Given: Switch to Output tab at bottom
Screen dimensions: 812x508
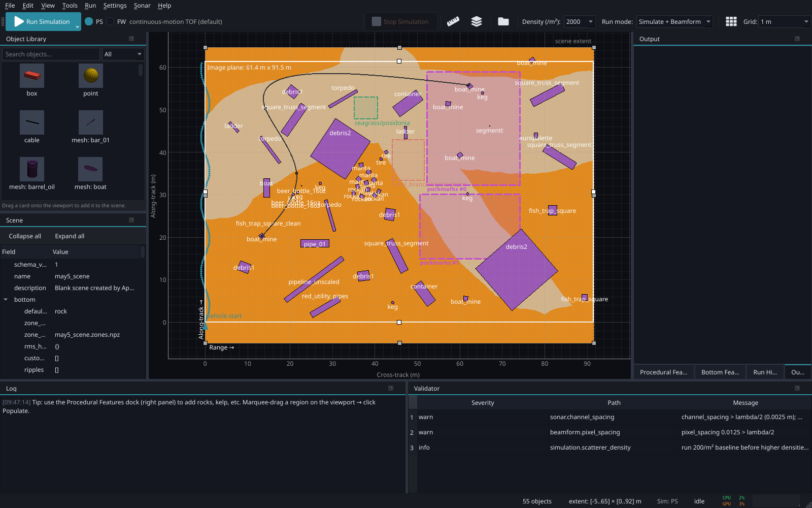Looking at the screenshot, I should pyautogui.click(x=798, y=372).
